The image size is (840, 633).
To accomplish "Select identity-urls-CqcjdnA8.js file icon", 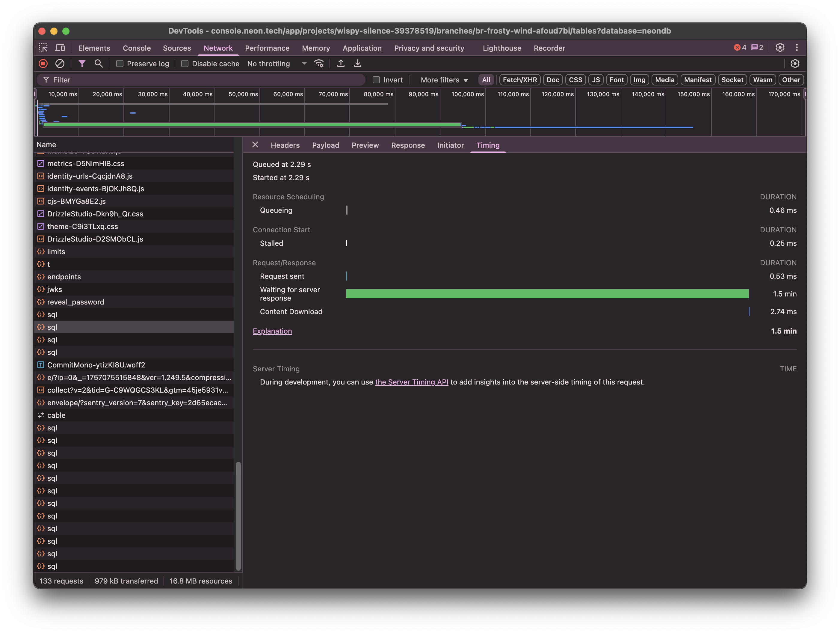I will 41,176.
